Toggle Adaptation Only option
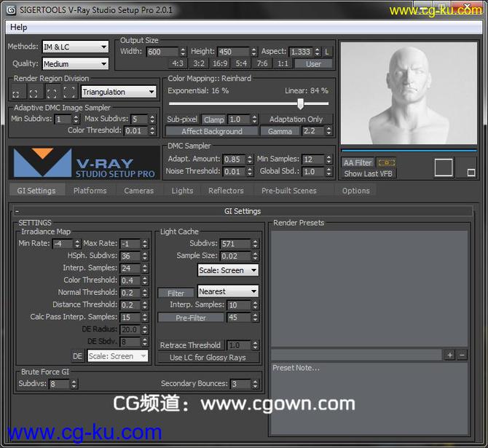Image resolution: width=488 pixels, height=448 pixels. (x=296, y=119)
